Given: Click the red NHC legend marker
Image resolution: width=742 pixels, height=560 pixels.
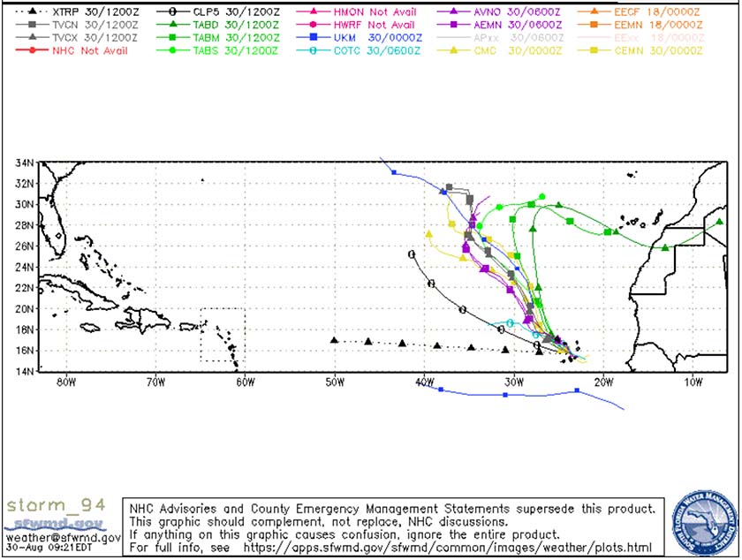Looking at the screenshot, I should [32, 49].
